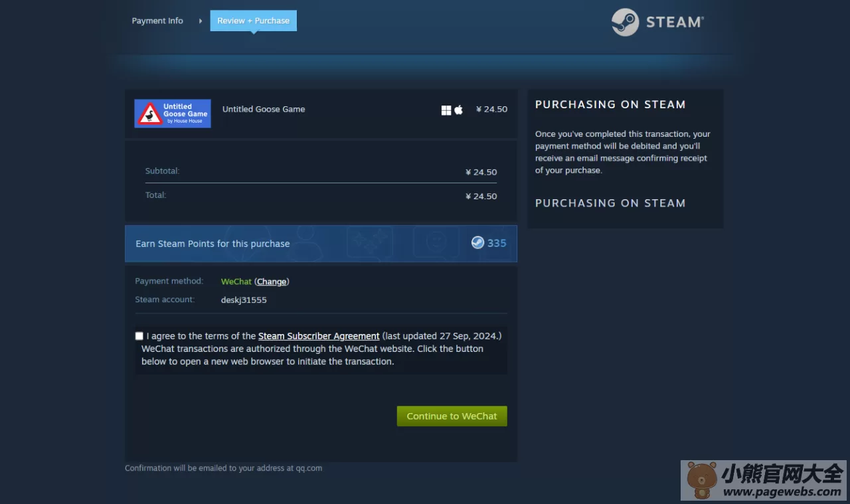Agree to the Steam Subscriber Agreement checkbox

(x=139, y=336)
